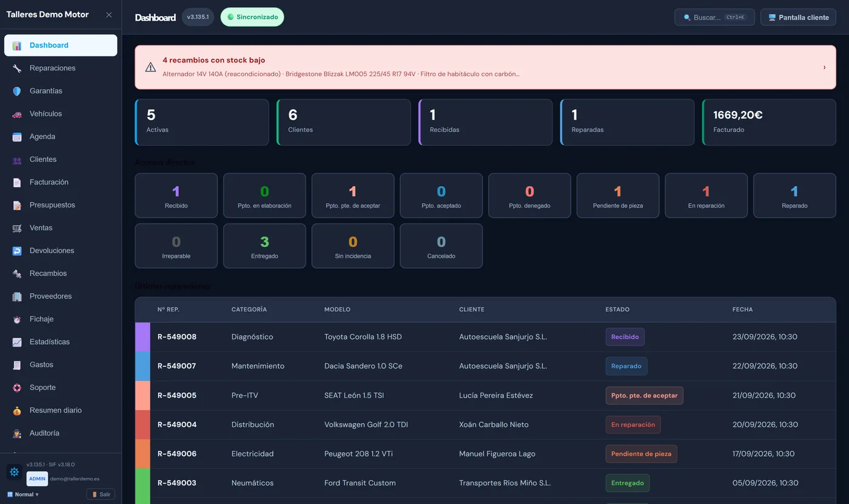The width and height of the screenshot is (849, 504).
Task: Click the Recibido status badge in R-549008 row
Action: pos(625,337)
